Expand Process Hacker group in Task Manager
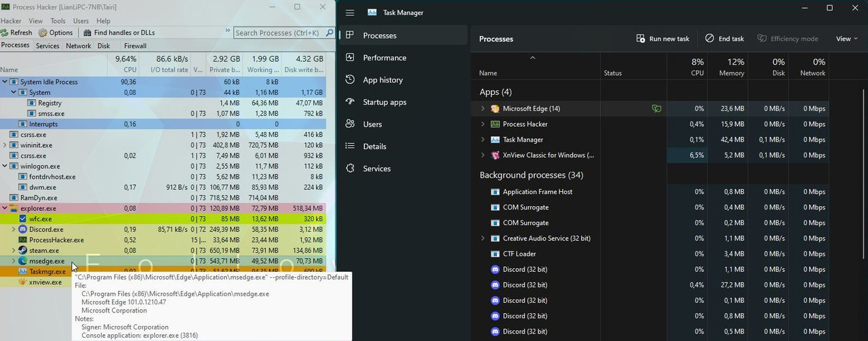Screen dimensions: 868x341 coord(483,124)
